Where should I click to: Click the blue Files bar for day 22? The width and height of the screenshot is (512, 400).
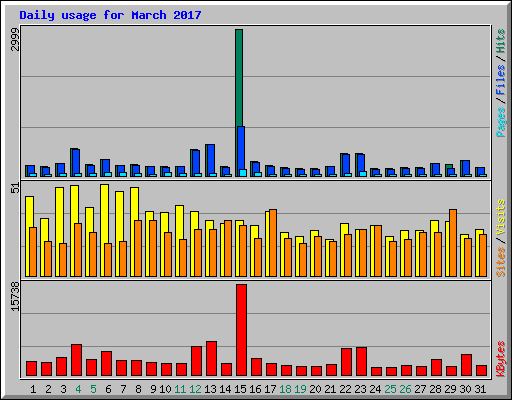click(x=346, y=164)
